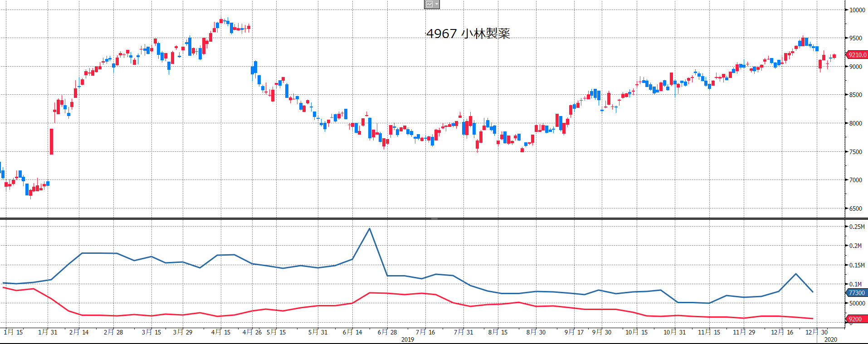Click the 8000 price axis label
Viewport: 868px width, 344px height.
pyautogui.click(x=856, y=123)
